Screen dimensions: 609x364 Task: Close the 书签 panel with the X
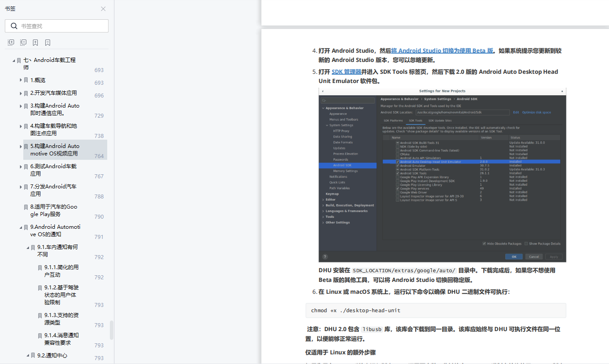(103, 9)
